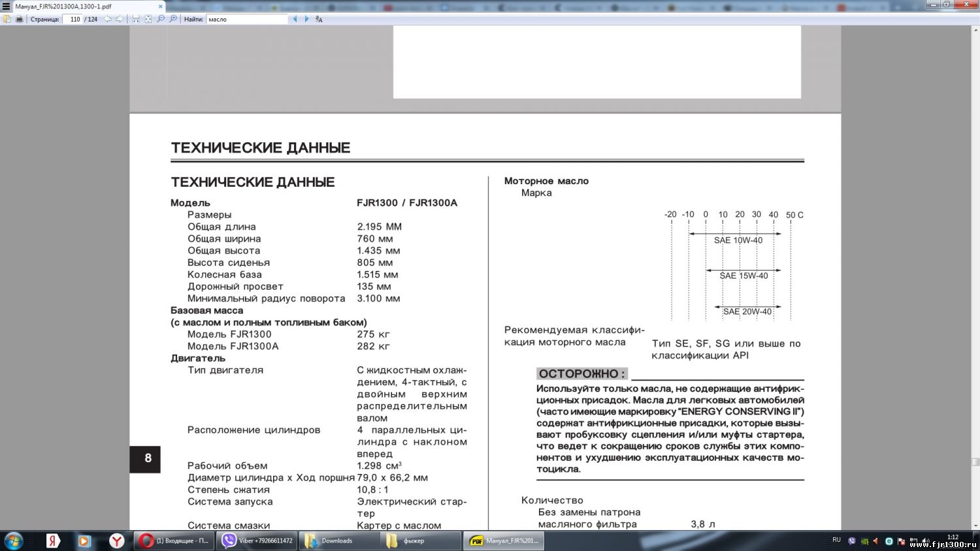Image resolution: width=980 pixels, height=551 pixels.
Task: Find next match arrow
Action: click(x=306, y=19)
